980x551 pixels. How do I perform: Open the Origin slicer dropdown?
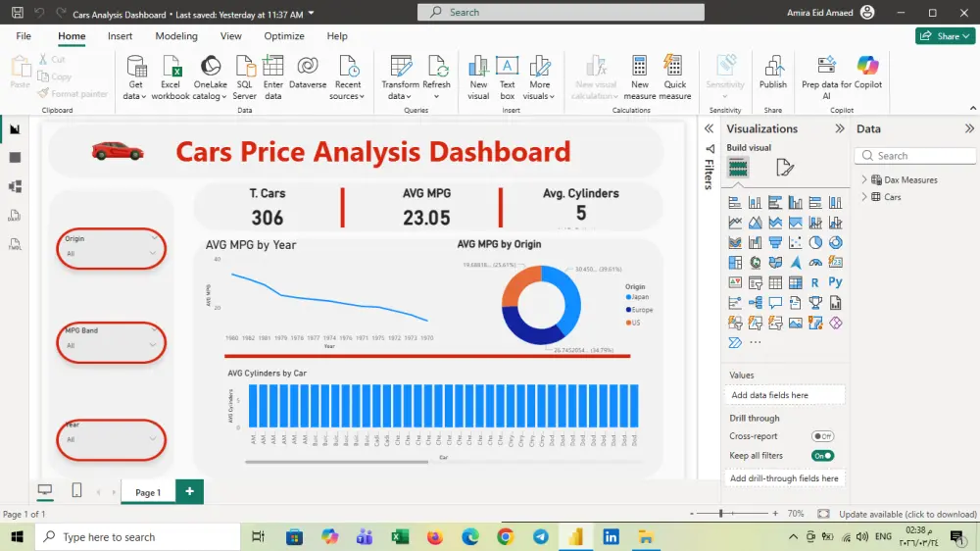[x=153, y=253]
